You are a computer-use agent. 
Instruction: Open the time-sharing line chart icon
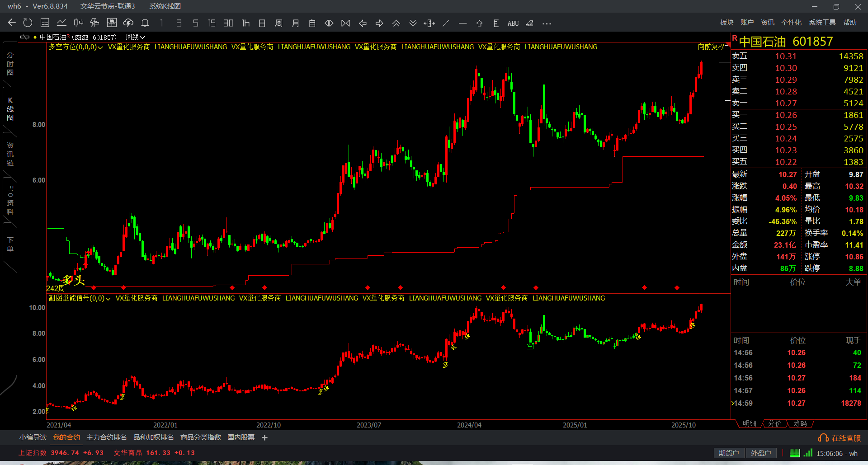tap(61, 23)
